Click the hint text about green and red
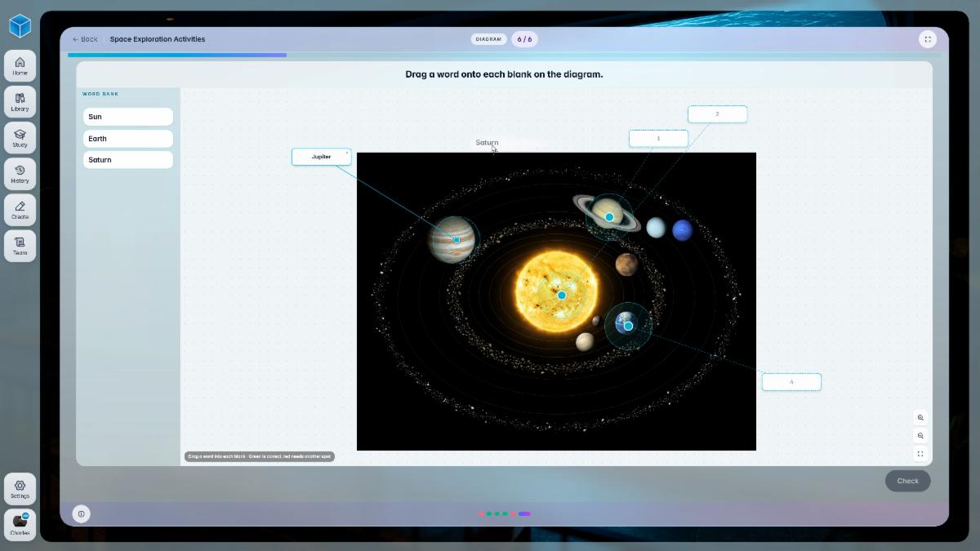The image size is (980, 551). pos(259,456)
